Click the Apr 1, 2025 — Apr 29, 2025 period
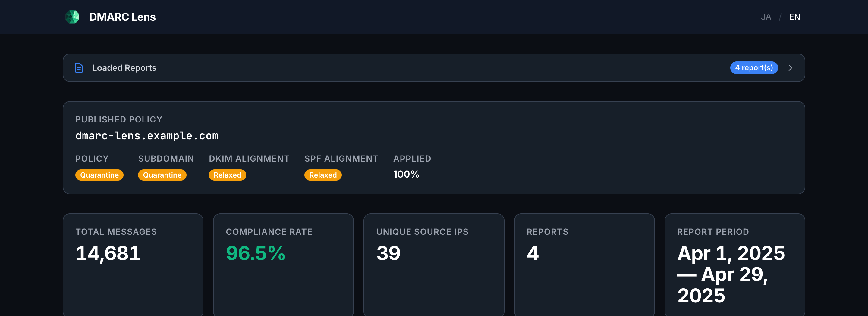868x316 pixels. [731, 274]
